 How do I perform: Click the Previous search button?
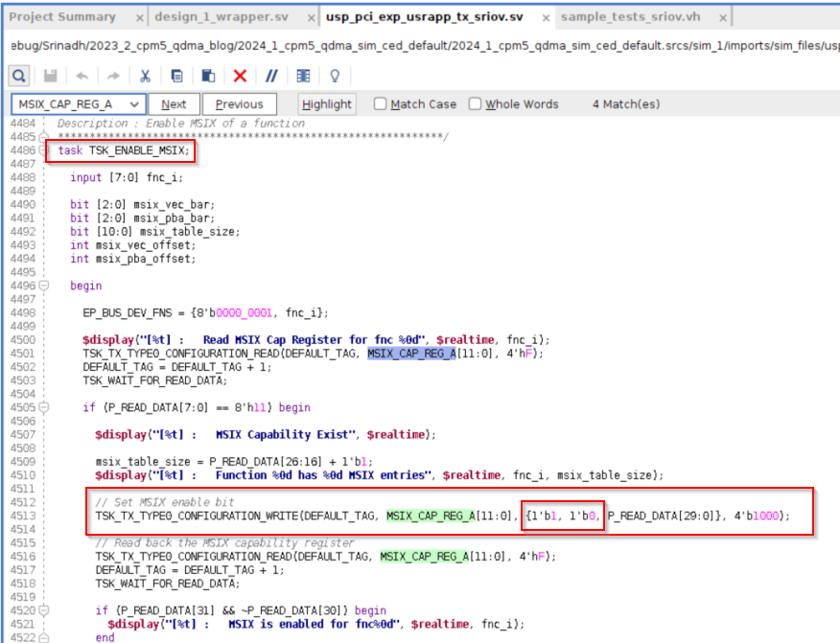point(240,103)
